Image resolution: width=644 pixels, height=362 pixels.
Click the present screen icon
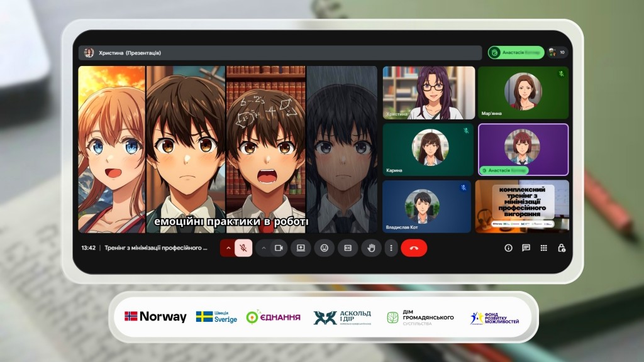[x=301, y=248]
